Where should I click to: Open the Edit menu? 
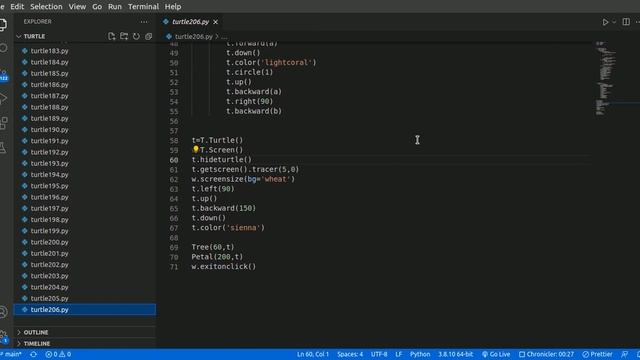click(x=17, y=7)
